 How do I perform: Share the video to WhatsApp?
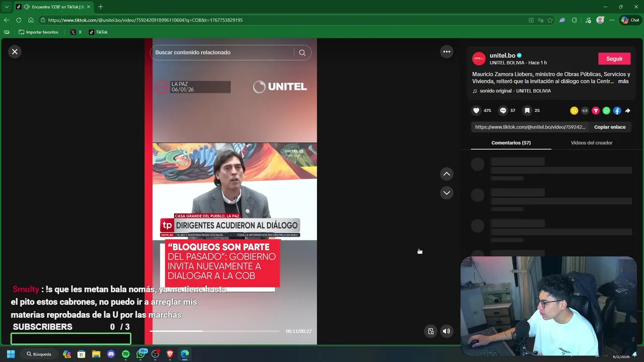coord(606,111)
